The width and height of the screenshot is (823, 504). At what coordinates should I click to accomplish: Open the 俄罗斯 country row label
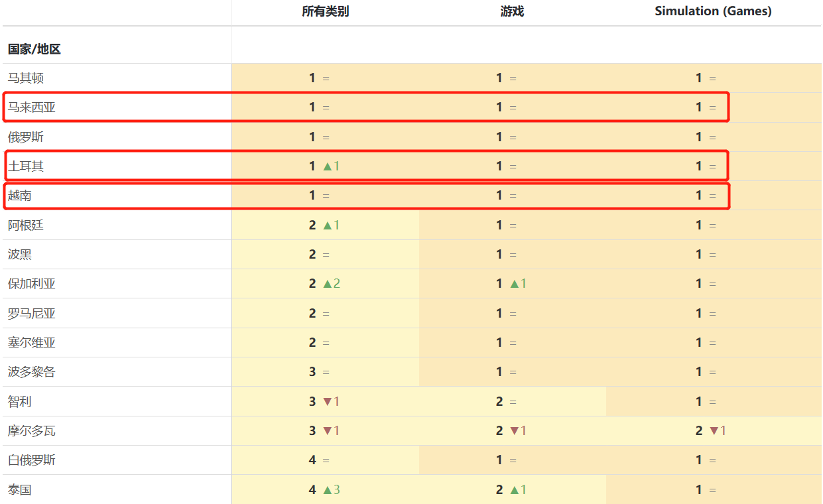[26, 137]
